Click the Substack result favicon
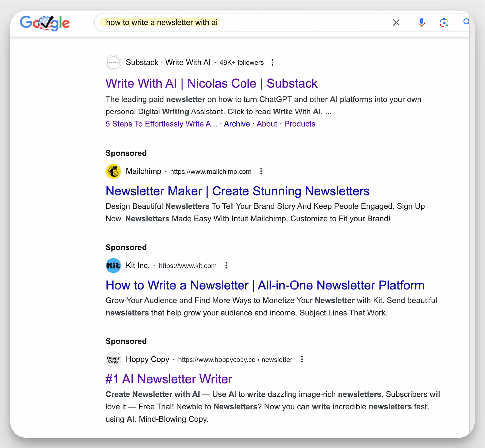Image resolution: width=485 pixels, height=448 pixels. tap(113, 63)
